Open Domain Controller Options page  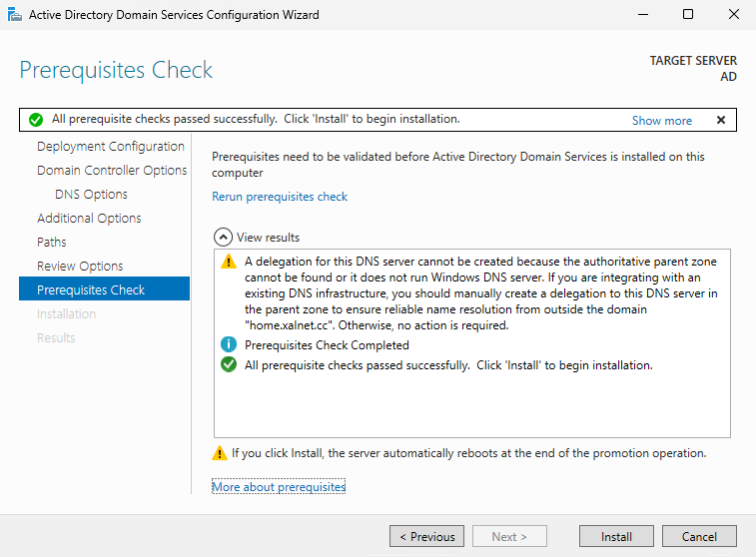pyautogui.click(x=112, y=171)
